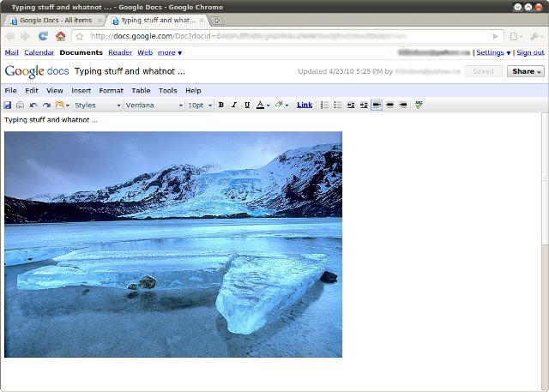
Task: Open the Share dropdown button
Action: coord(526,71)
